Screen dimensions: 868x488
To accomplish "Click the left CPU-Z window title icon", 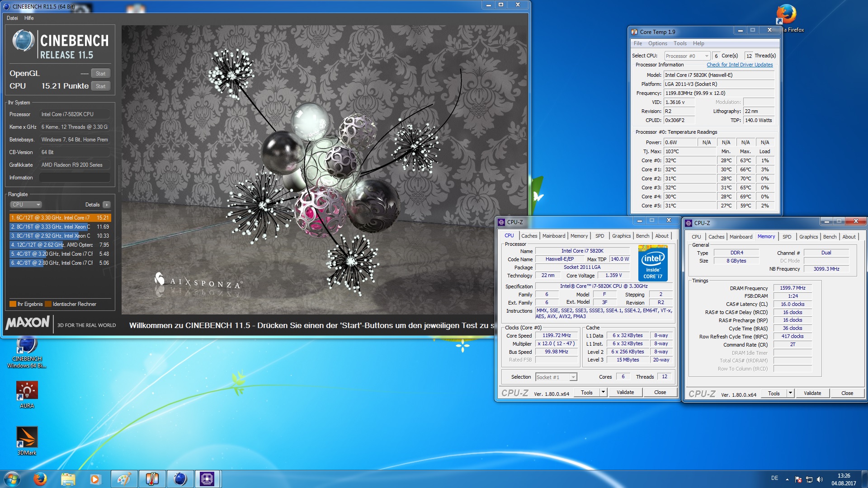I will (501, 222).
